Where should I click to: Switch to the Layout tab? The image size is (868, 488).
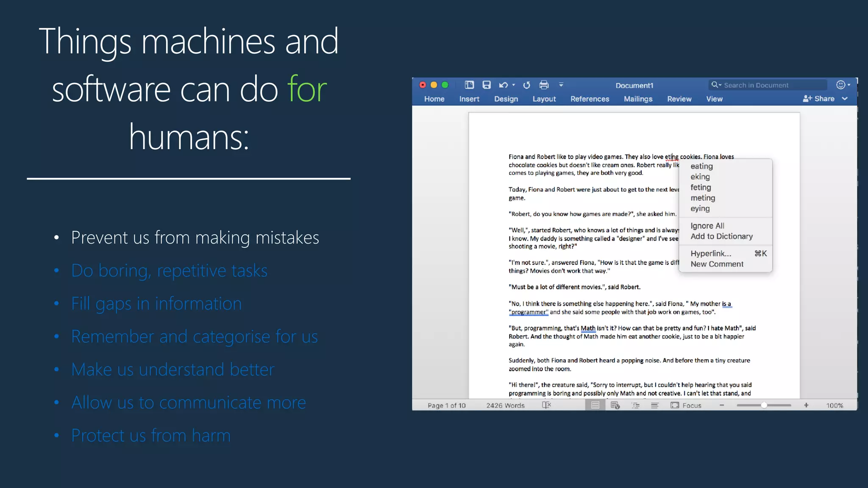click(544, 99)
